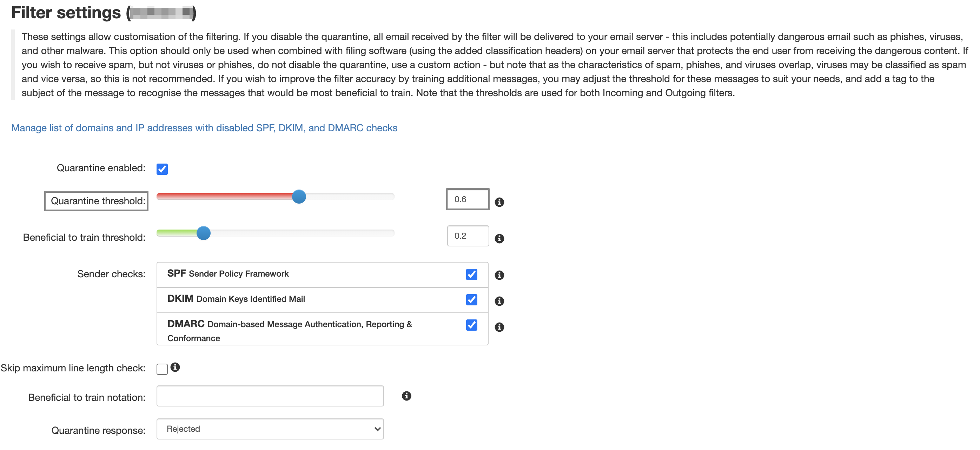
Task: Focus the Beneficial to train threshold field showing 0.2
Action: point(468,236)
